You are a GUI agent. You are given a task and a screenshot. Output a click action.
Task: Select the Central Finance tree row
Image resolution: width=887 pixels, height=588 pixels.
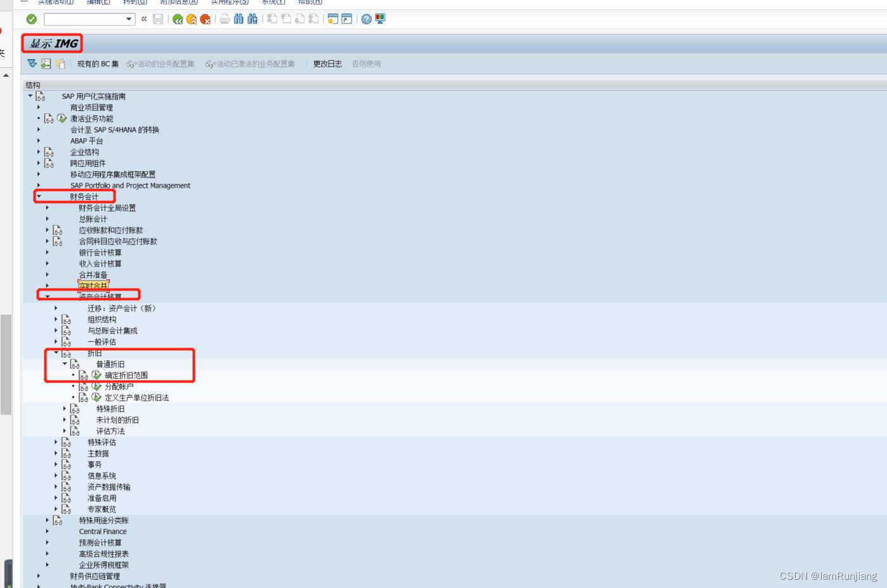103,532
